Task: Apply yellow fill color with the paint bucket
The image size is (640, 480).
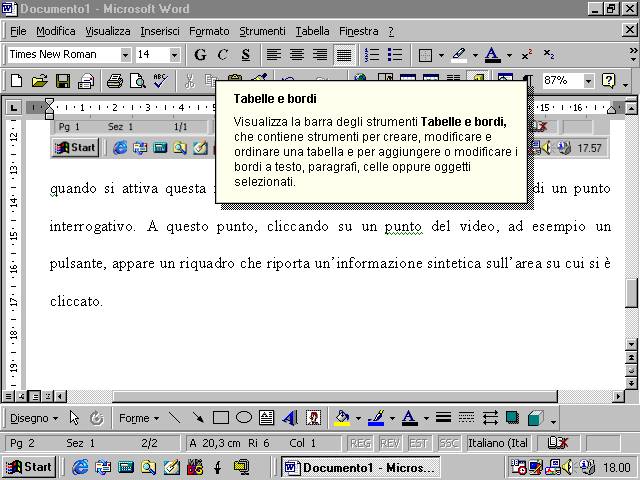Action: (x=342, y=418)
